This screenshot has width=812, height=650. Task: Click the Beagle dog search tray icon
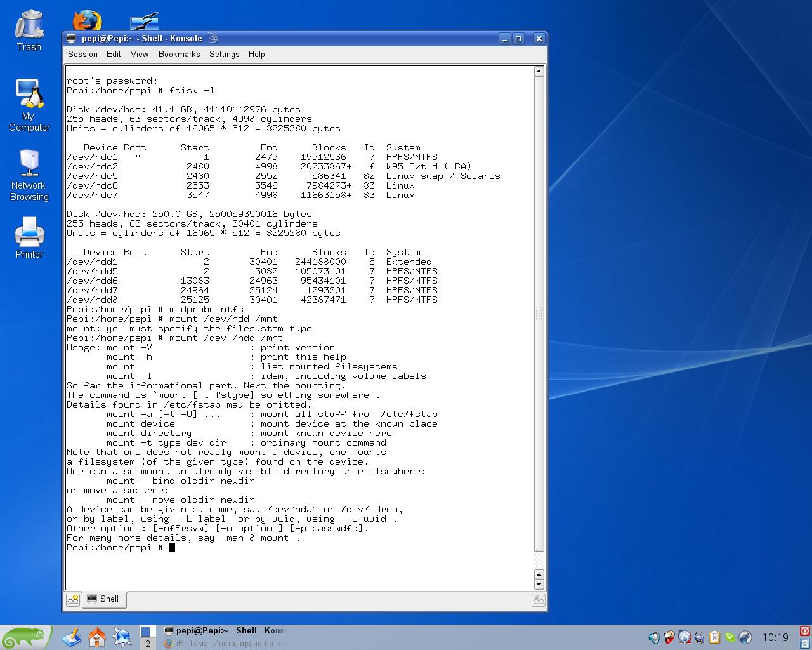point(669,637)
